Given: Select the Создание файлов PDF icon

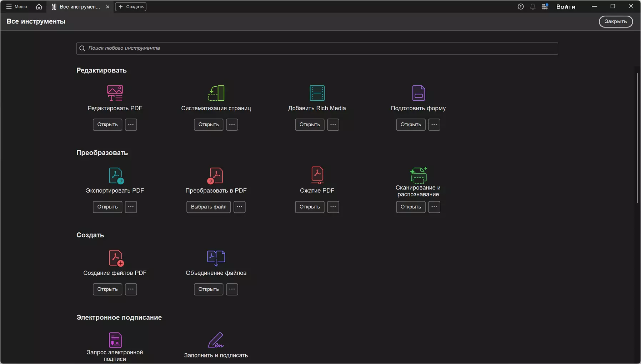Looking at the screenshot, I should (x=116, y=258).
